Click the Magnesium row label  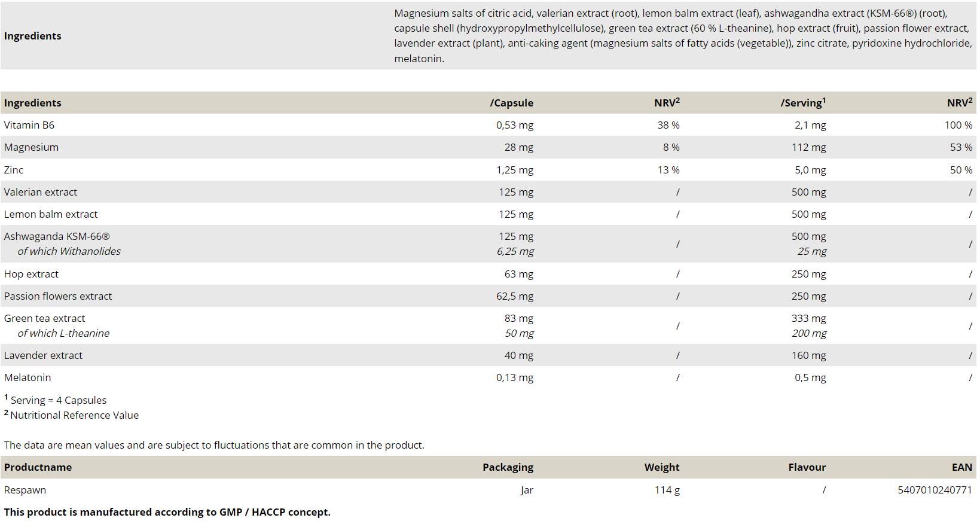point(31,147)
